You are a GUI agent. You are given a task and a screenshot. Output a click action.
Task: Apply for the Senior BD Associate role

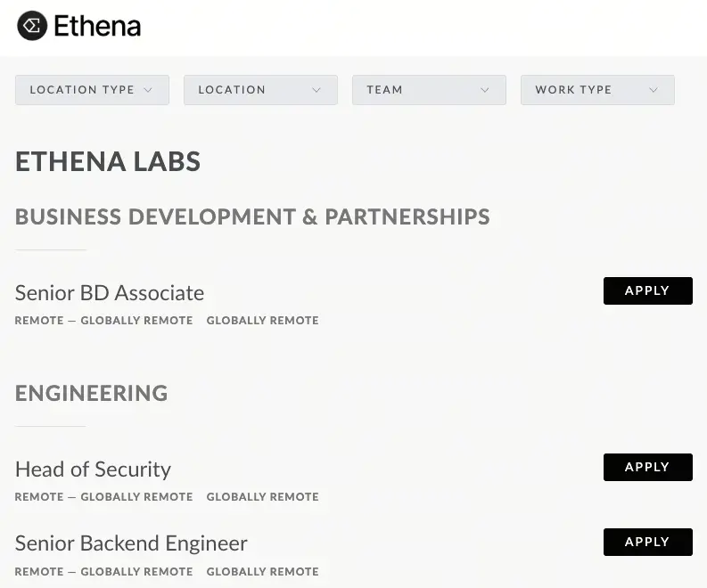point(647,291)
